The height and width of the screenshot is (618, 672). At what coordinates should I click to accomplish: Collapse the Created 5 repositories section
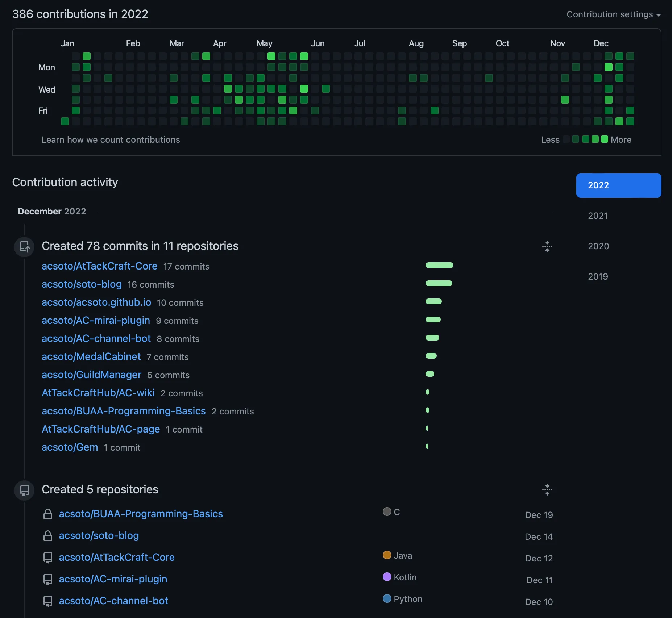[547, 490]
